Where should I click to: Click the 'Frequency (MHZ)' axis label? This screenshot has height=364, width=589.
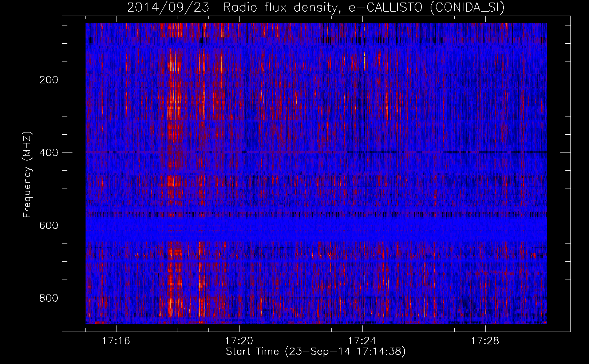(27, 175)
